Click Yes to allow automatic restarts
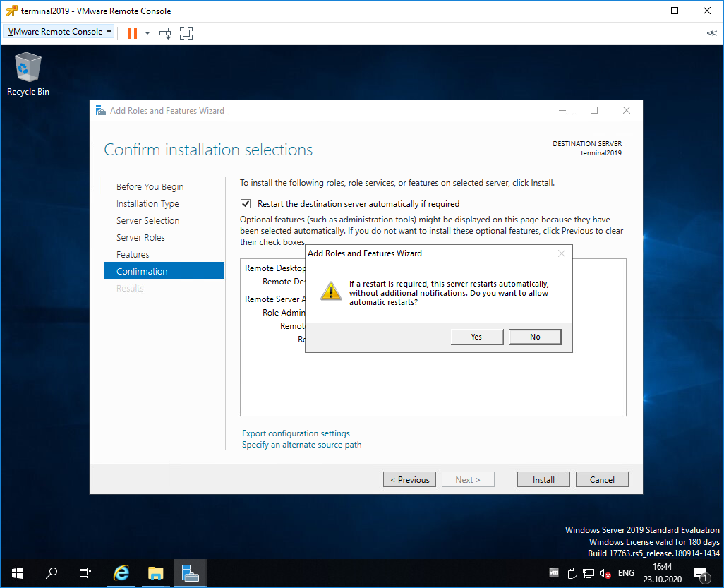 477,337
